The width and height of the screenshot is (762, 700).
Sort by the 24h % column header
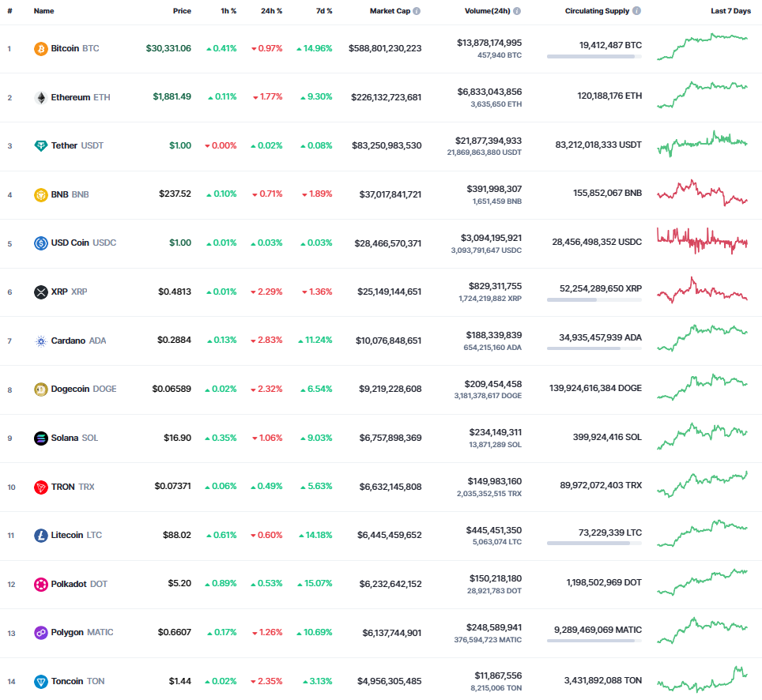tap(271, 11)
